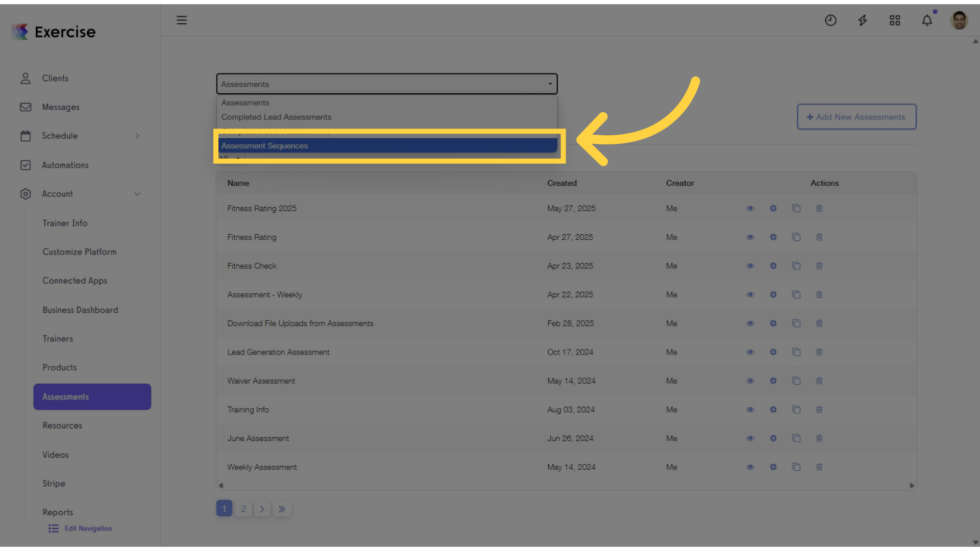Viewport: 980px width, 551px height.
Task: View Fitness Check via eye icon
Action: click(x=750, y=266)
